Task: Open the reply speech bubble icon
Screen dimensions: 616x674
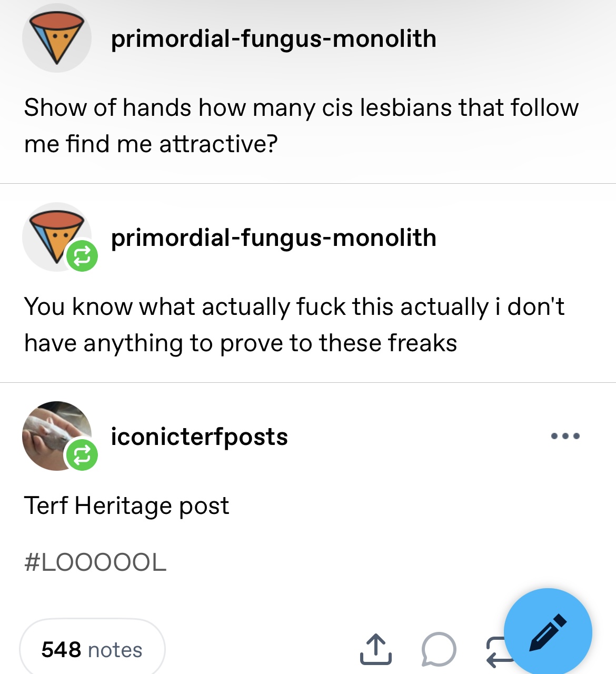Action: 439,649
